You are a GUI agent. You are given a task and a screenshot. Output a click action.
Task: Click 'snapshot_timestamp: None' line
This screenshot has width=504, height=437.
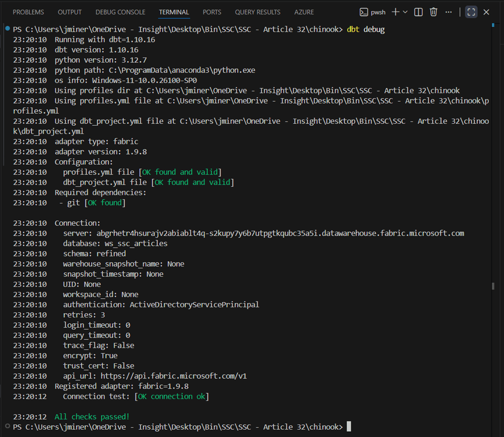(x=113, y=274)
